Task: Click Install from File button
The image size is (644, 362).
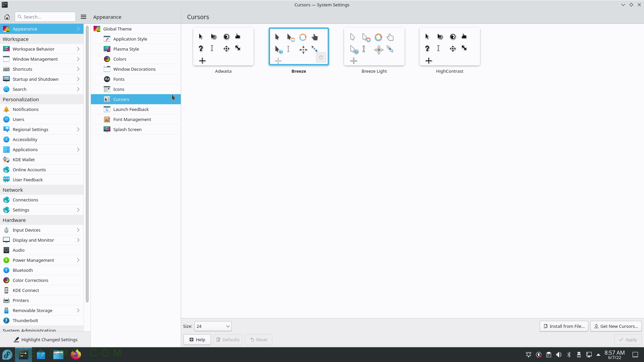Action: [x=564, y=326]
